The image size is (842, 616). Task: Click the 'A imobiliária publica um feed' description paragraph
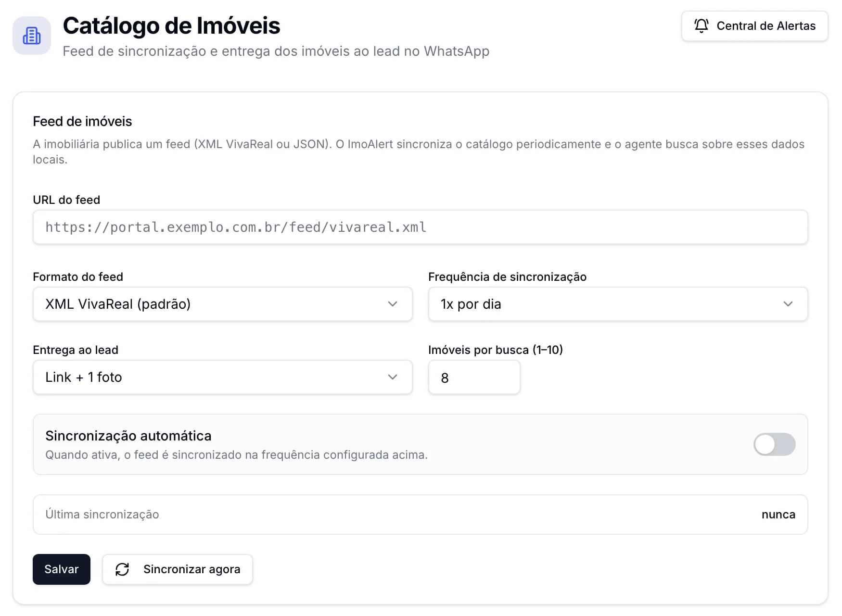pos(419,151)
